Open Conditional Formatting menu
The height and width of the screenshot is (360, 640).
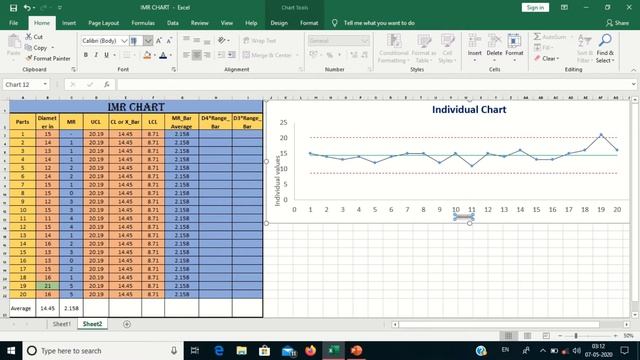coord(393,49)
